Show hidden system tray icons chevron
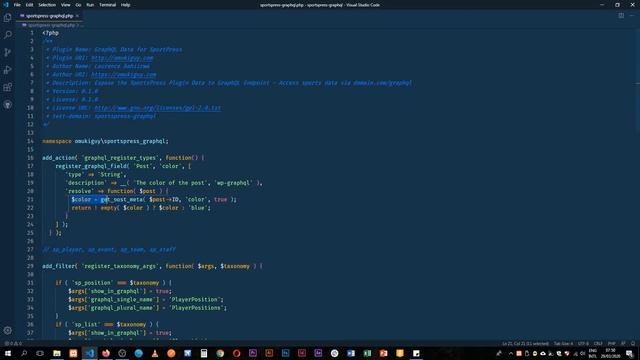 coord(511,353)
